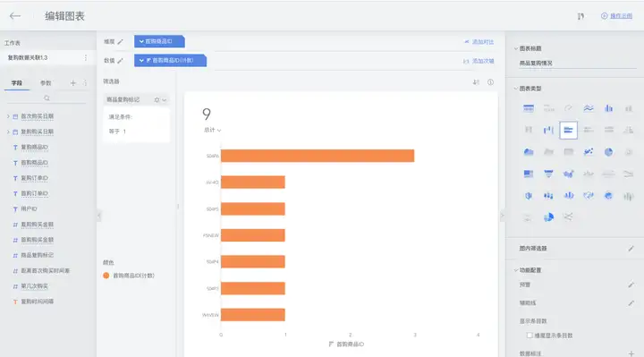Expand the 复购购买日期 field
The image size is (644, 357).
[8, 132]
